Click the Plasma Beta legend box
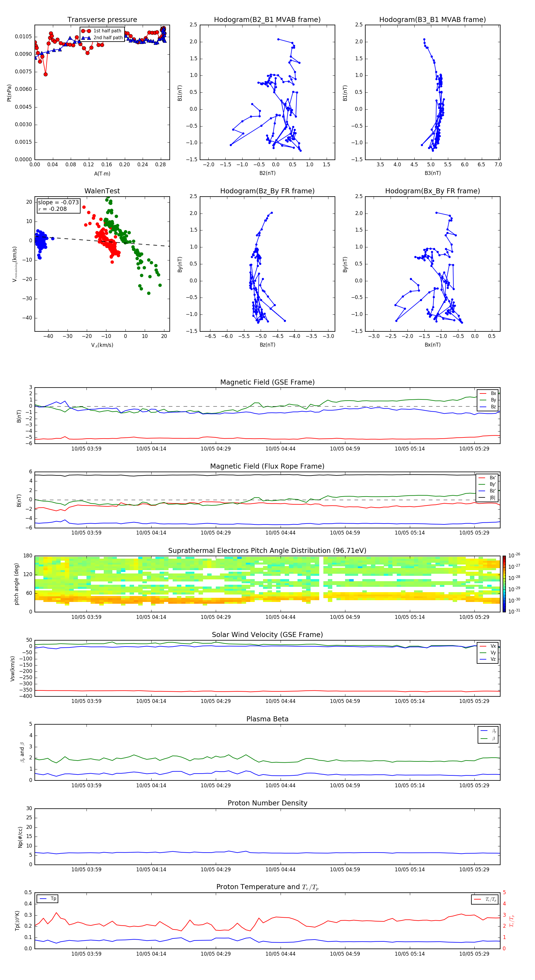Viewport: 535px width, 980px height. tap(488, 735)
